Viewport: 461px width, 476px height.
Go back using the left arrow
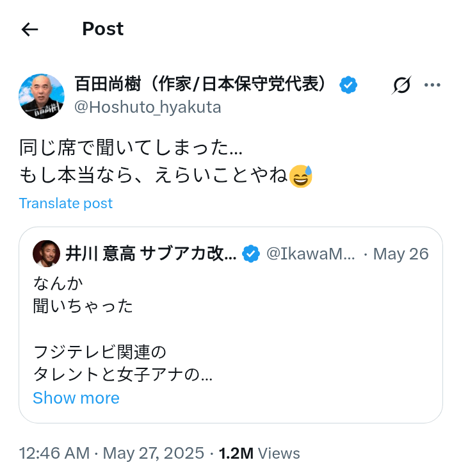coord(30,29)
